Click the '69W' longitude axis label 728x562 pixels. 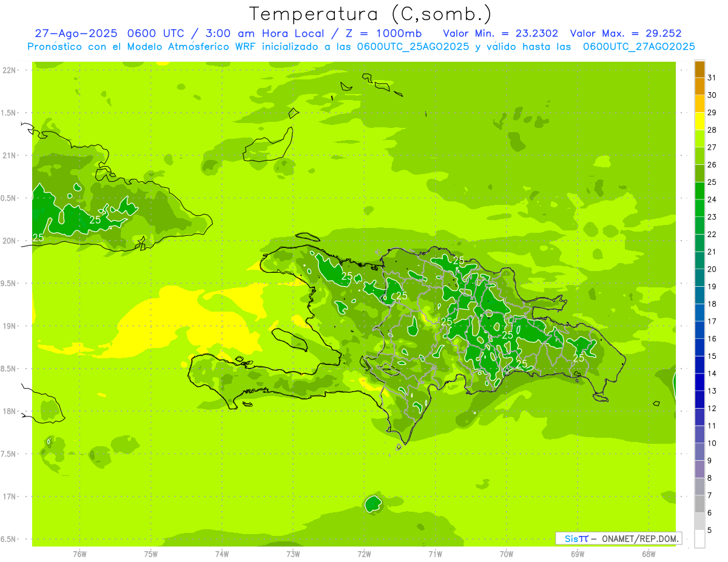(x=578, y=554)
